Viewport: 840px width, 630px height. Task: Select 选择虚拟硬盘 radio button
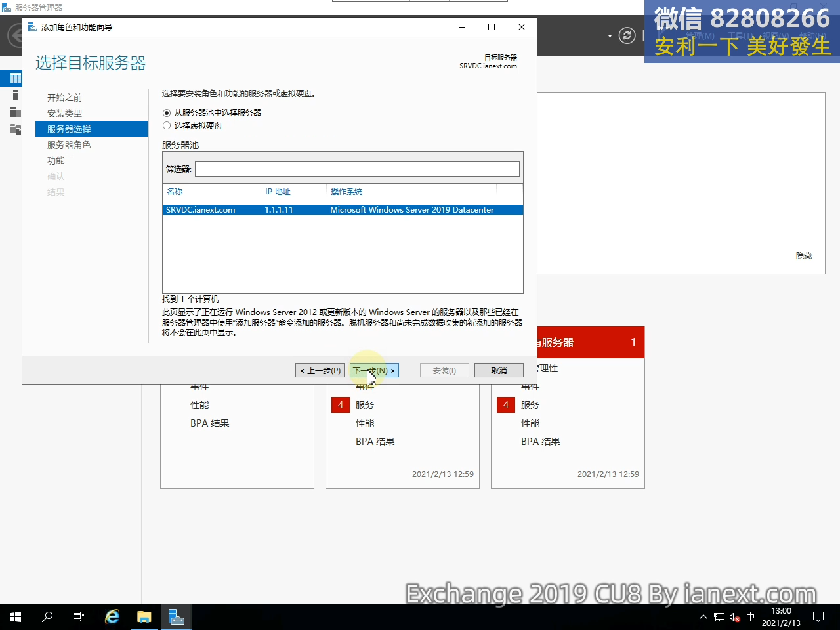point(167,125)
